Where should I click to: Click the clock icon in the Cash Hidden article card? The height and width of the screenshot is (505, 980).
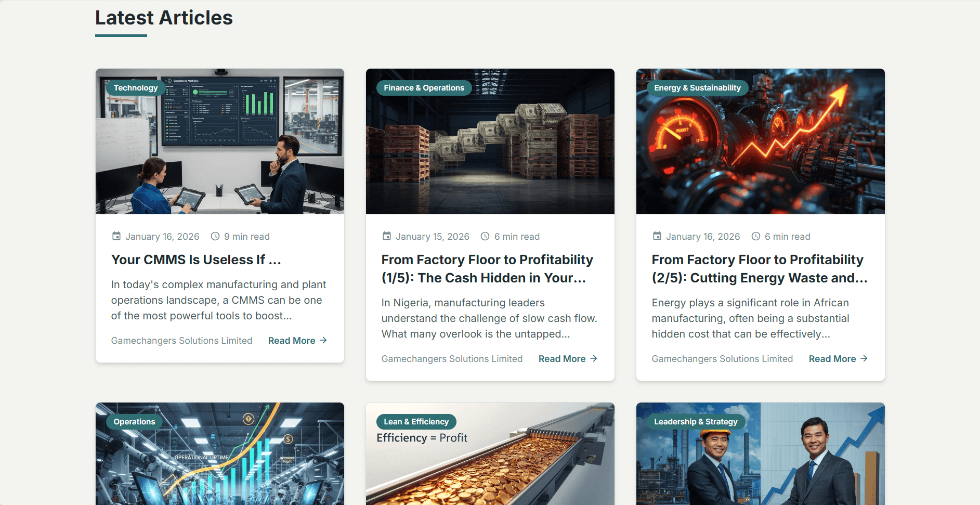click(x=485, y=236)
